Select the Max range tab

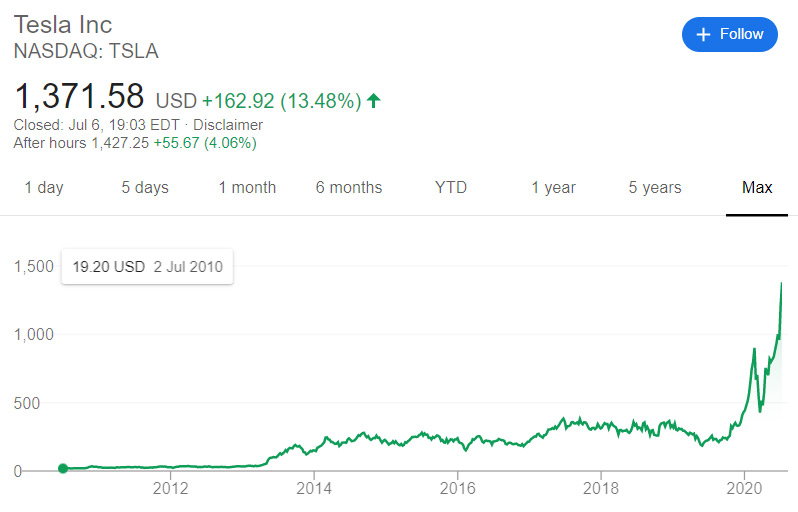coord(757,187)
